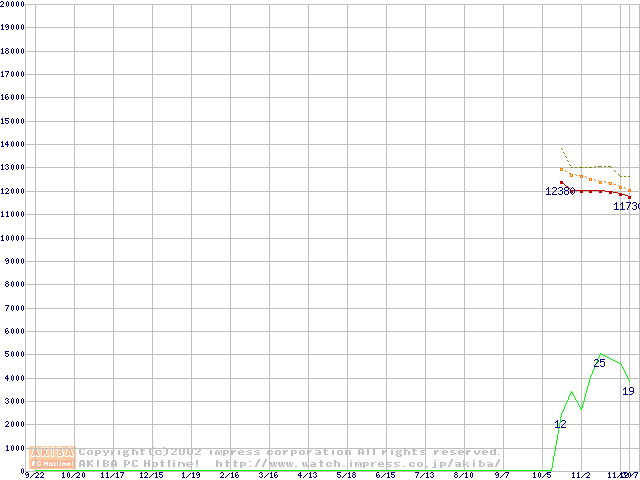Click the green line data label 12

click(x=560, y=425)
